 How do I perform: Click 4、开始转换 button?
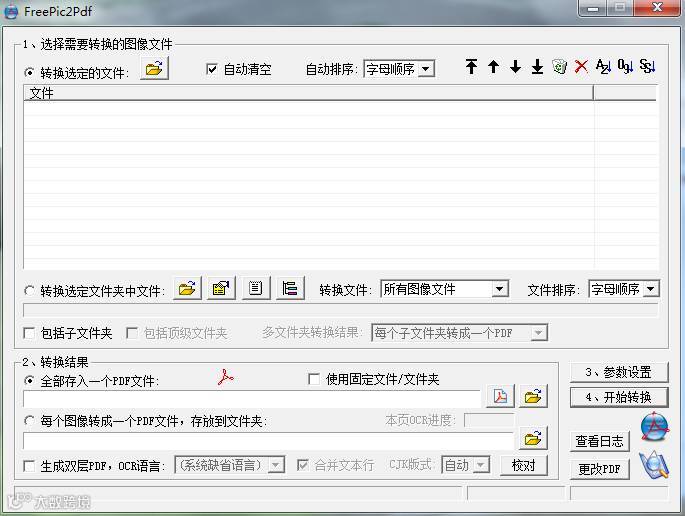click(x=619, y=397)
